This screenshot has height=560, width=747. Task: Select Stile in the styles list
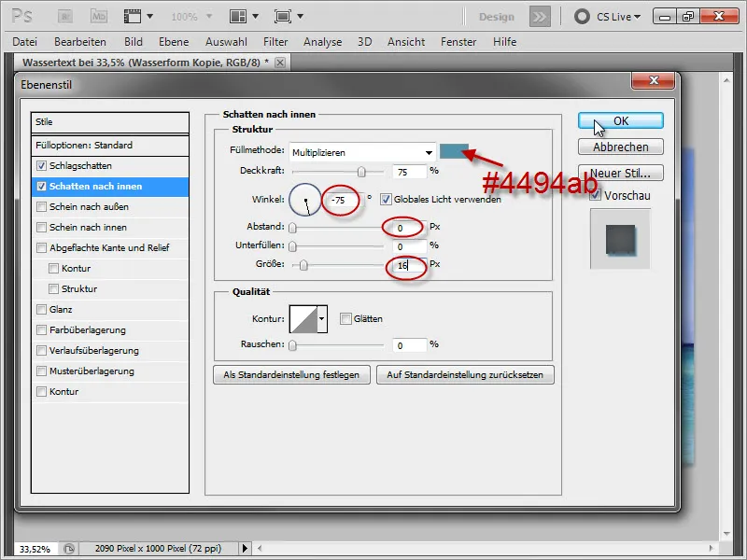110,122
